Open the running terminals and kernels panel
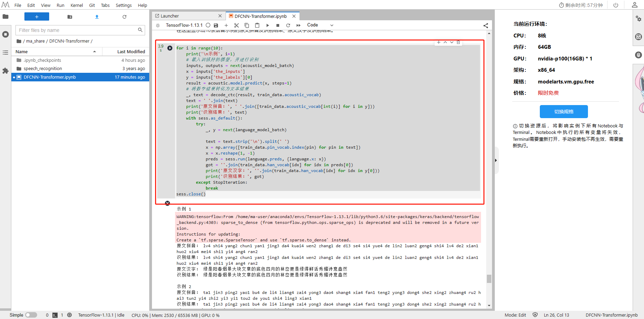The image size is (644, 319). click(x=6, y=34)
